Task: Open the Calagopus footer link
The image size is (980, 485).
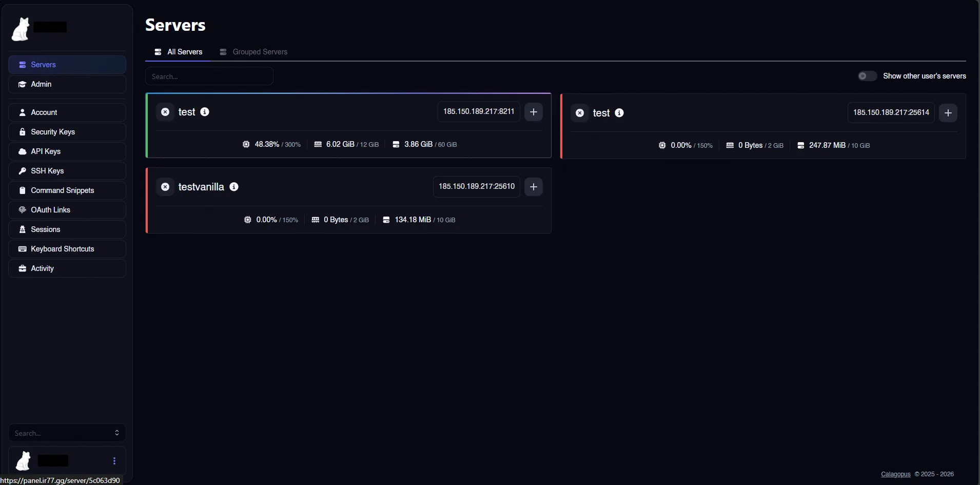Action: (x=895, y=474)
